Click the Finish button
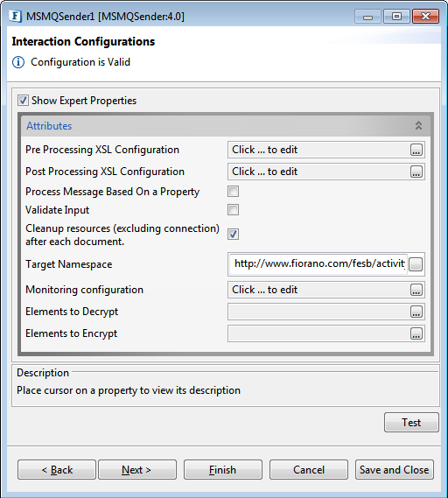Image resolution: width=448 pixels, height=498 pixels. point(223,469)
